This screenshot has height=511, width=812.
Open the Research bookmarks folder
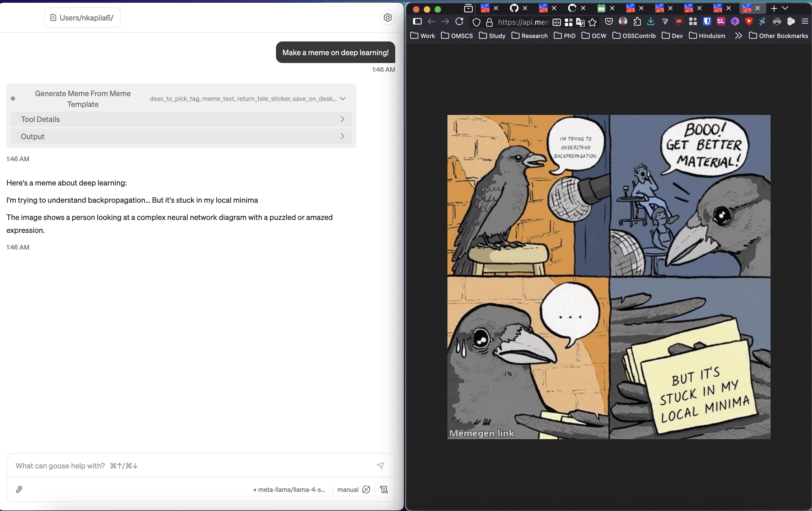(530, 36)
